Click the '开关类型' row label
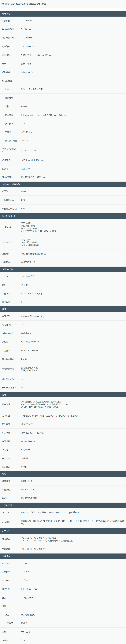The height and width of the screenshot is (644, 126). point(6,404)
